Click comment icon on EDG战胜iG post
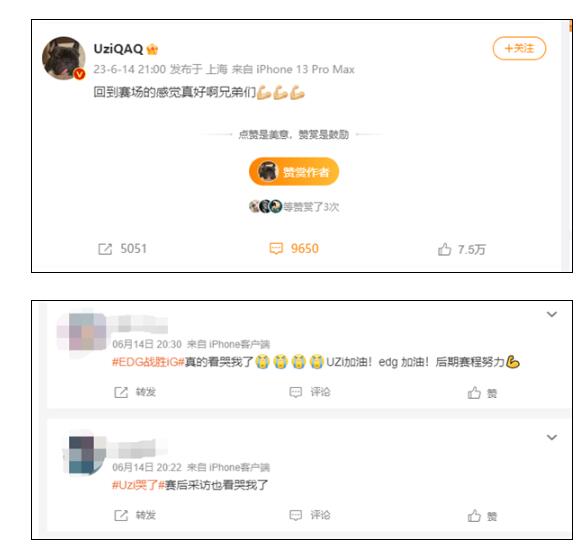Image resolution: width=580 pixels, height=553 pixels. click(x=296, y=392)
